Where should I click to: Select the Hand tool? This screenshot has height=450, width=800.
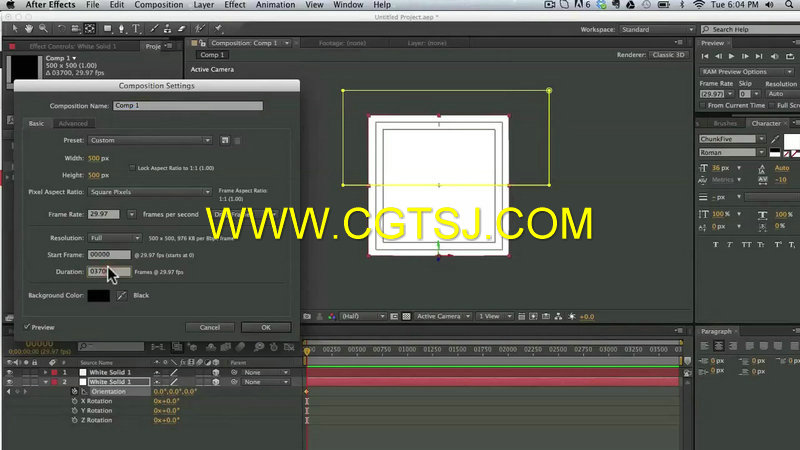point(29,29)
